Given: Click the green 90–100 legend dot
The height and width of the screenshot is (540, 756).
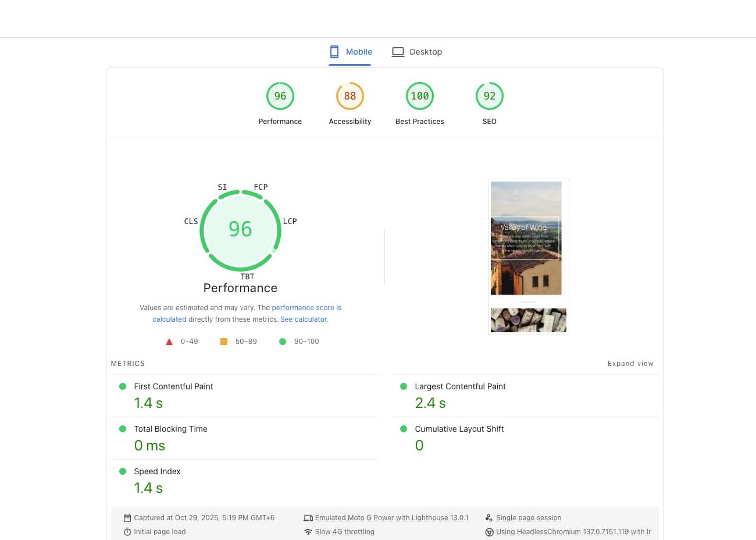Looking at the screenshot, I should (283, 342).
